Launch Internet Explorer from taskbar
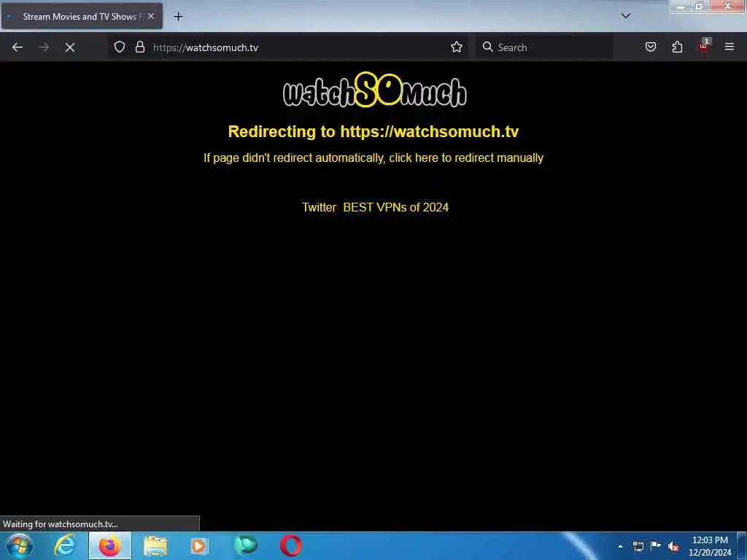This screenshot has height=560, width=747. (65, 545)
